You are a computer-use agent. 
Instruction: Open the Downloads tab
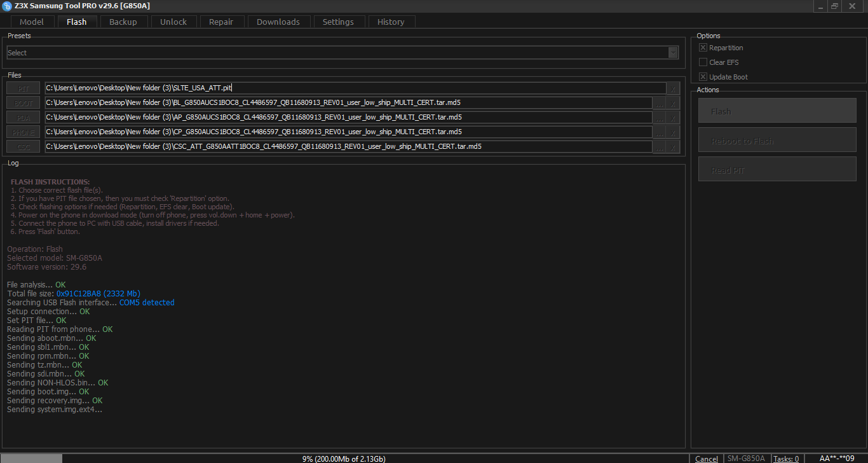click(278, 22)
